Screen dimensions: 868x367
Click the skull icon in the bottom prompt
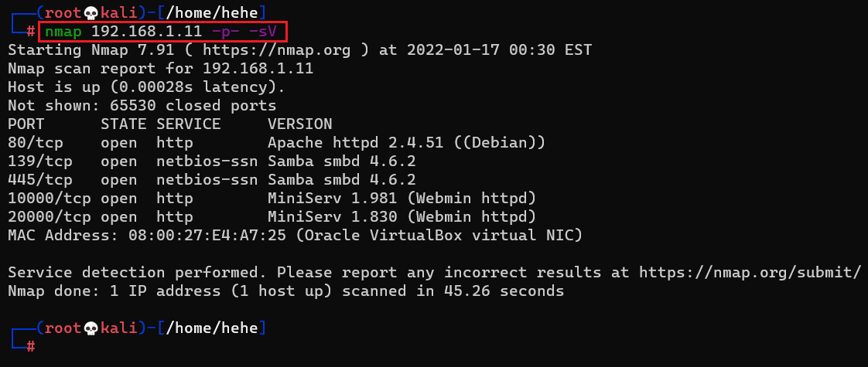point(91,328)
